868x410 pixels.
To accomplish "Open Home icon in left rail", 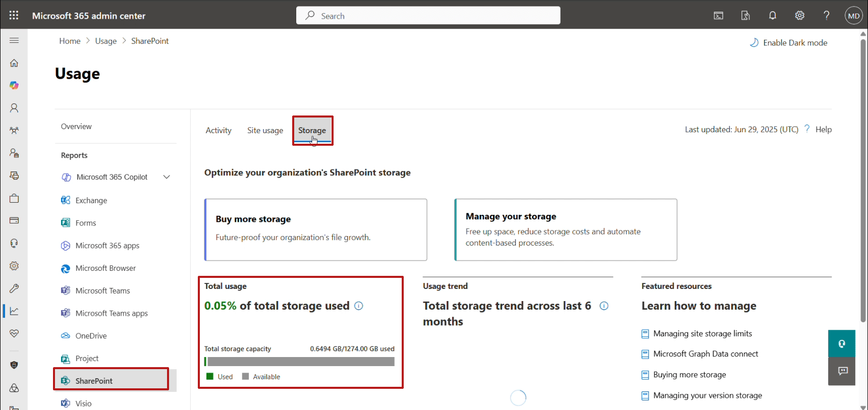I will coord(14,63).
